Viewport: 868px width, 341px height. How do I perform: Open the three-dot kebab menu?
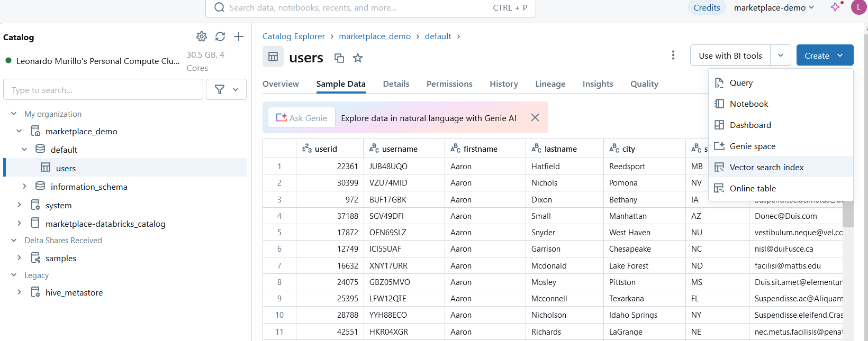673,56
